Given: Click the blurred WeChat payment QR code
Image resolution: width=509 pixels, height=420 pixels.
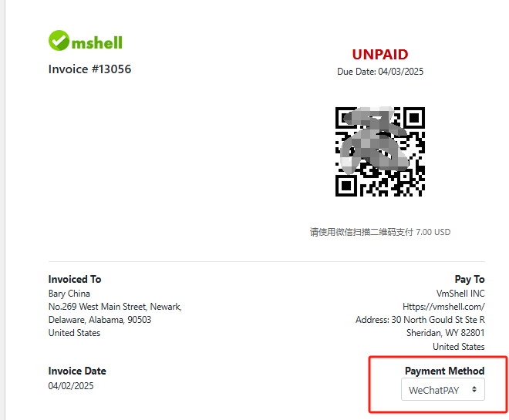Looking at the screenshot, I should click(379, 152).
